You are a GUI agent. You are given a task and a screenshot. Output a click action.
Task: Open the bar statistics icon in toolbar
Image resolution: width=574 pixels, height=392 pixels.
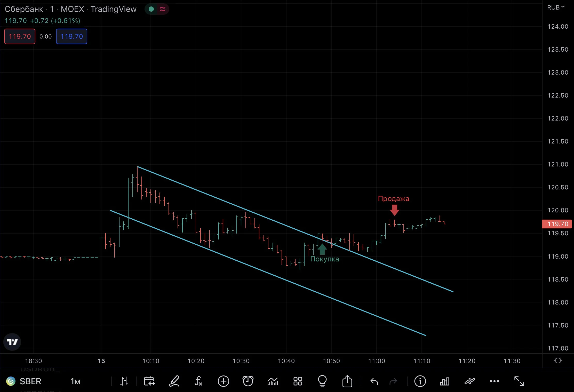(445, 381)
